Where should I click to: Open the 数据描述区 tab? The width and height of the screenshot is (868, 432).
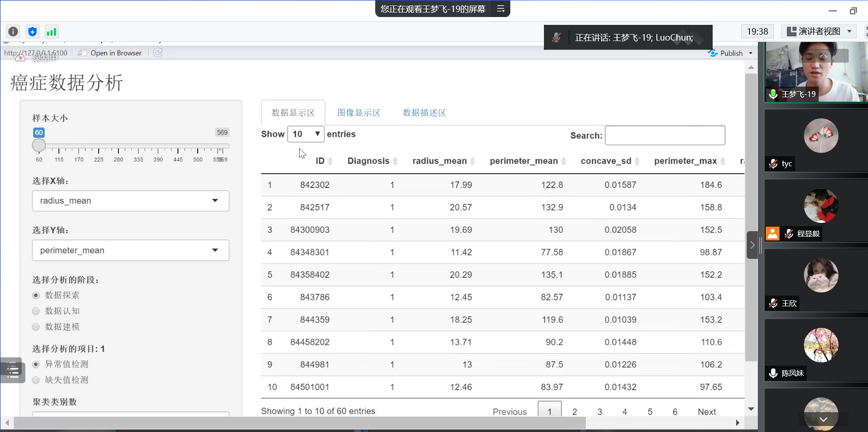click(424, 113)
